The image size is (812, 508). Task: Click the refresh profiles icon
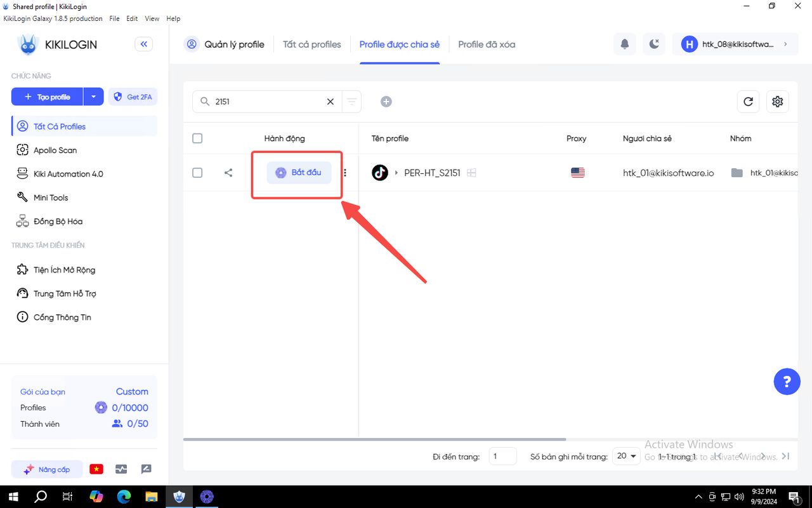748,102
